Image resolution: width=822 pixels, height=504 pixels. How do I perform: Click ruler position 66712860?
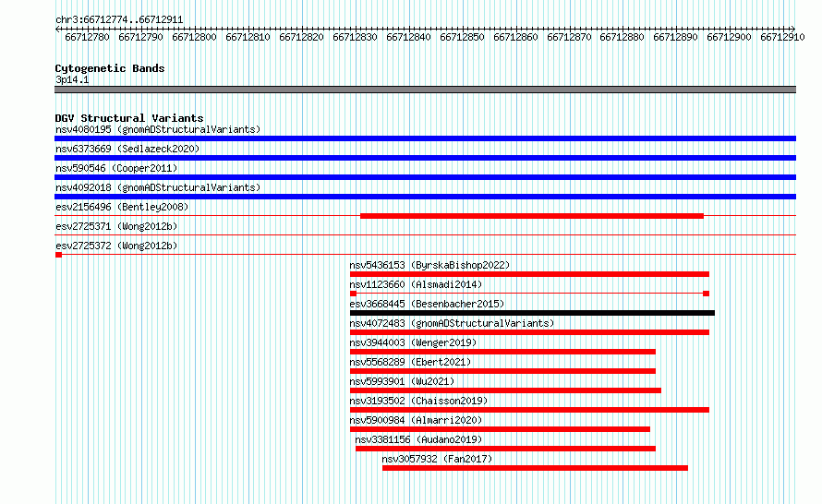point(515,37)
